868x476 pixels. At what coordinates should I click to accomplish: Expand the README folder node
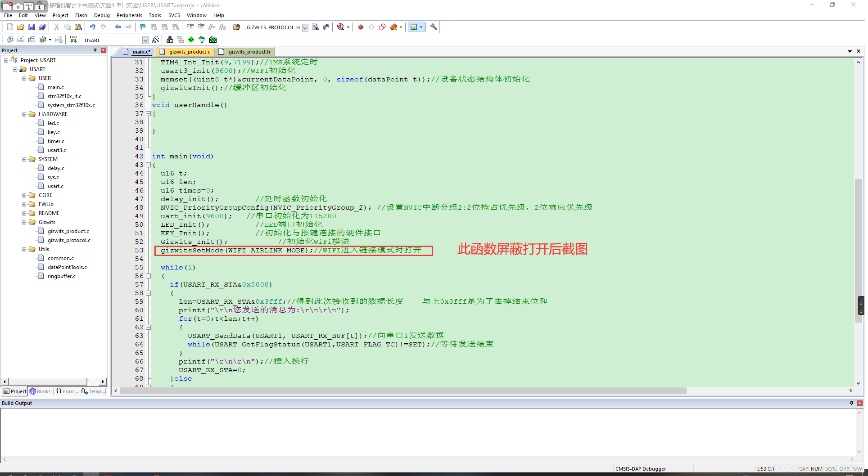tap(24, 213)
